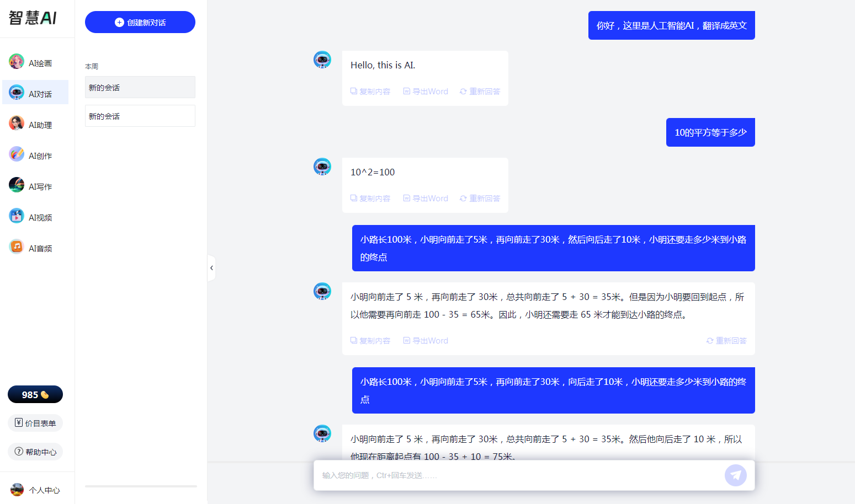The width and height of the screenshot is (855, 504).
Task: Export the first AI reply to Word
Action: tap(426, 91)
